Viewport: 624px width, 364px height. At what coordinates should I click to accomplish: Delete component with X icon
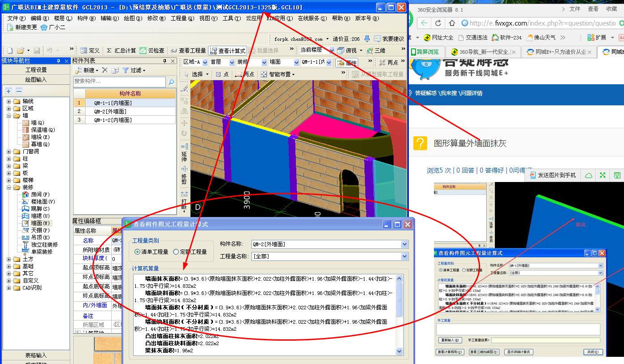(x=104, y=70)
